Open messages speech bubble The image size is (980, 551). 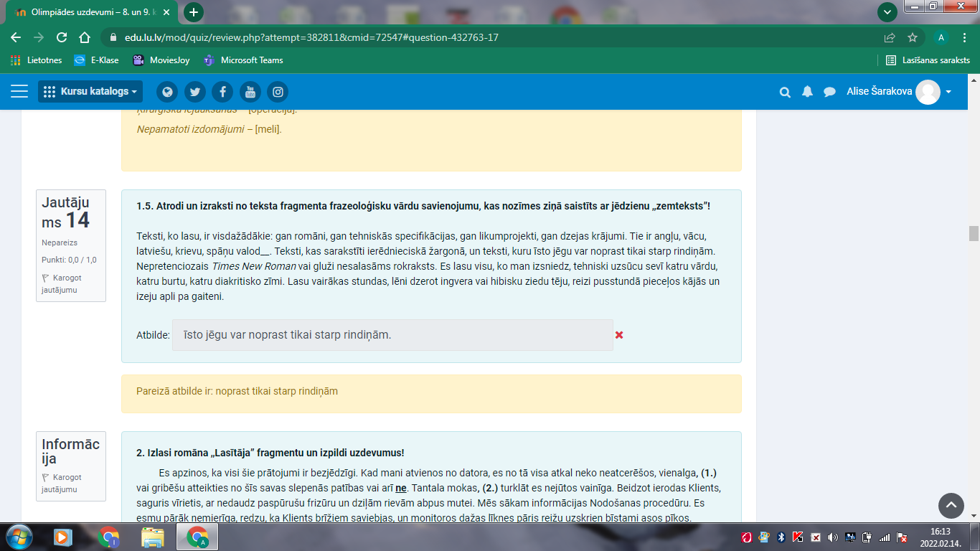tap(829, 92)
